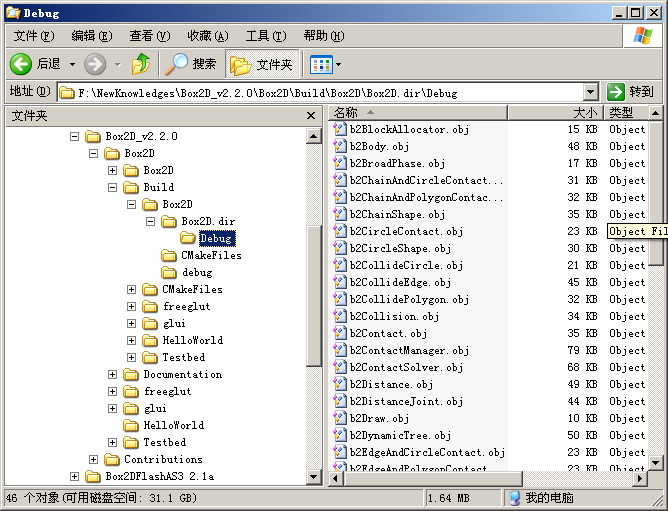Click the b2Draw.obj file icon

click(x=340, y=418)
